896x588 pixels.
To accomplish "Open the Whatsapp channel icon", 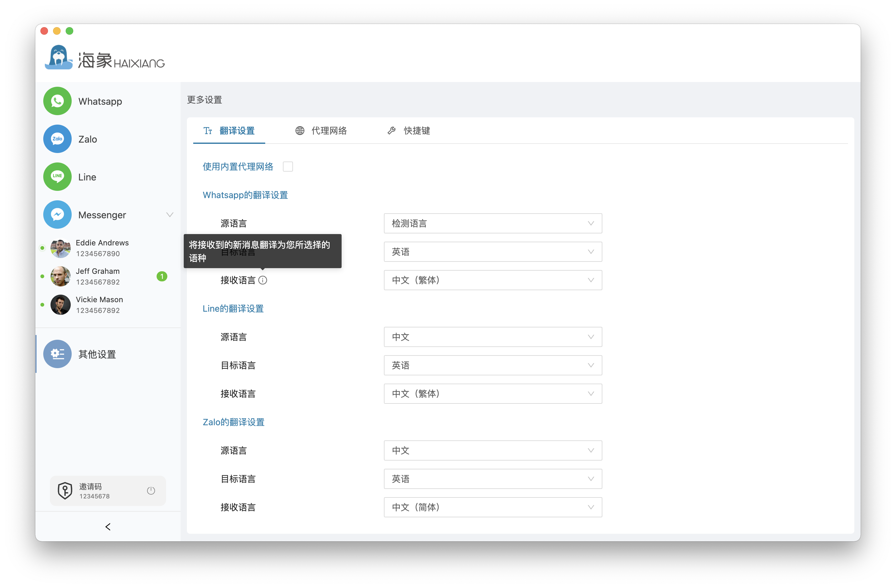I will pos(57,101).
